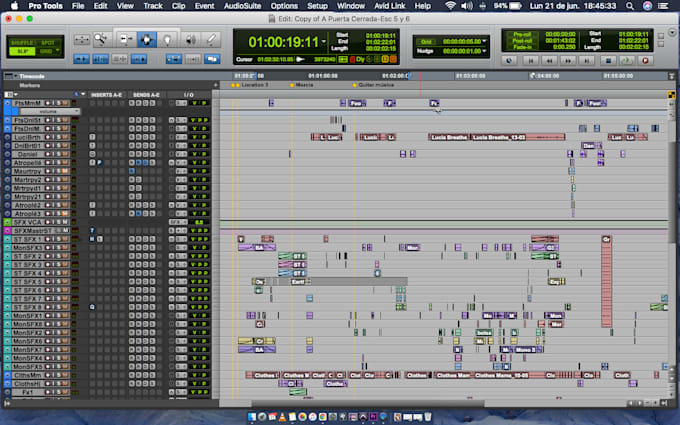680x425 pixels.
Task: Mute the Atropié3 track
Action: click(x=65, y=213)
